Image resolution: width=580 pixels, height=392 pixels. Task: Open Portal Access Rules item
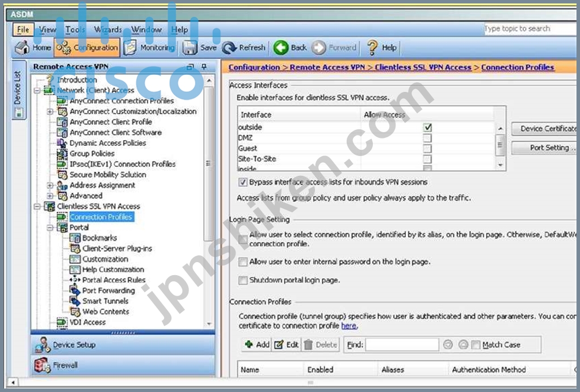pyautogui.click(x=114, y=280)
